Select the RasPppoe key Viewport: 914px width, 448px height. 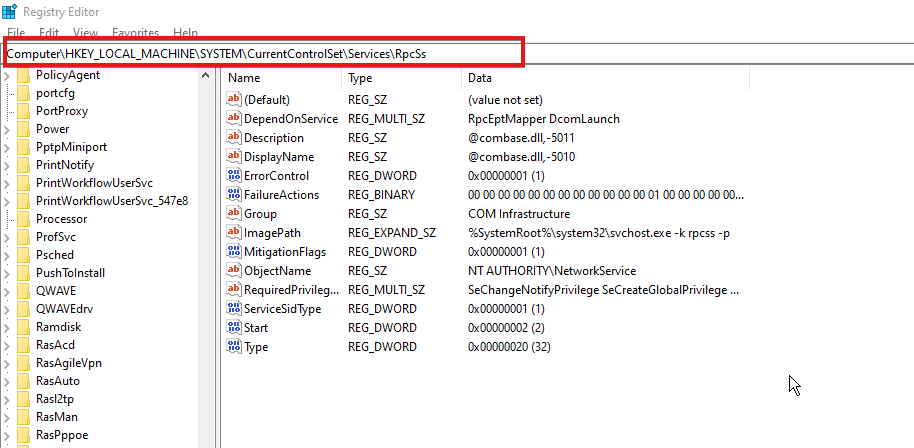[x=62, y=435]
